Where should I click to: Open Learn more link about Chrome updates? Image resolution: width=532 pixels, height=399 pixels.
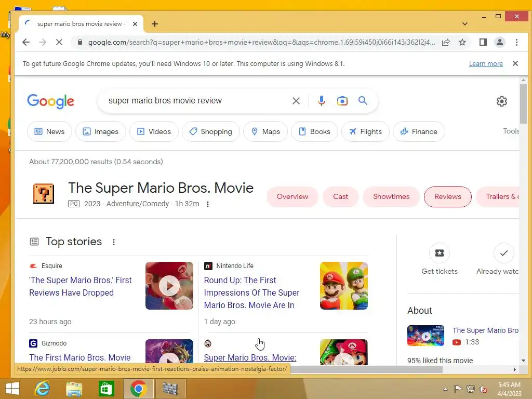tap(486, 64)
